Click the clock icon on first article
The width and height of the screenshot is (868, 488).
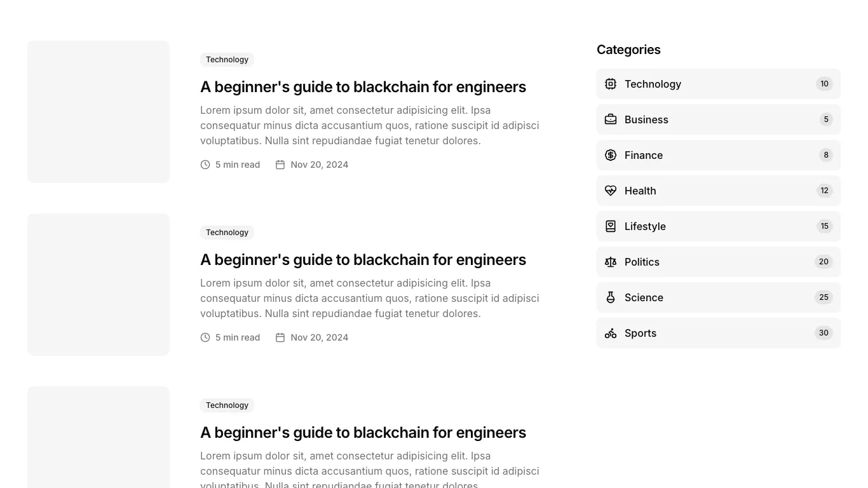coord(205,165)
